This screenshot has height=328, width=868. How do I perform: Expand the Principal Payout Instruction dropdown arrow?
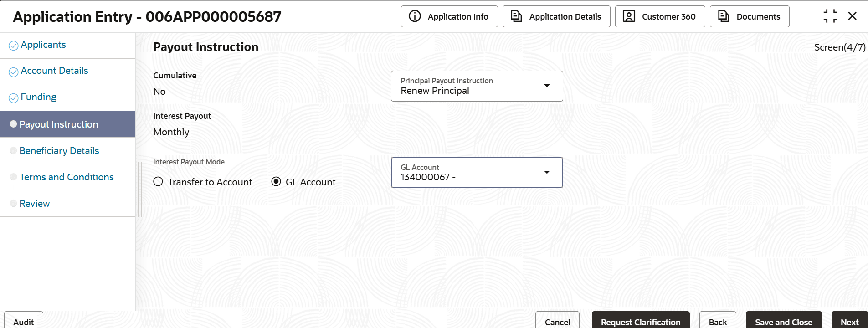click(x=547, y=86)
